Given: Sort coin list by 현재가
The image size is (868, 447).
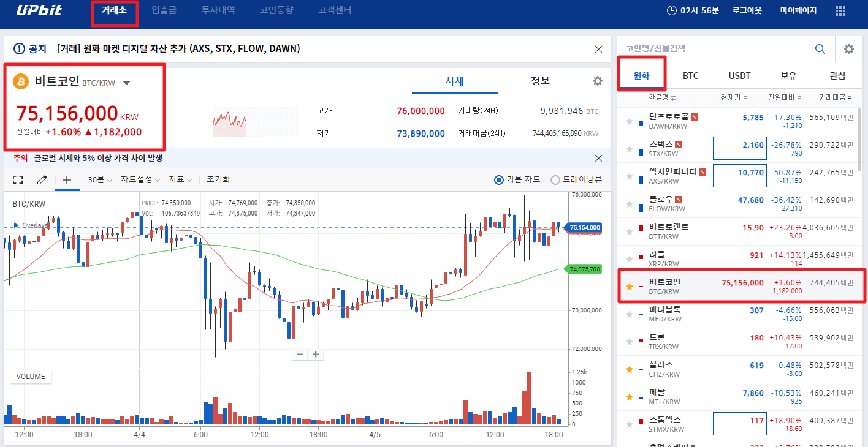Looking at the screenshot, I should coord(734,97).
